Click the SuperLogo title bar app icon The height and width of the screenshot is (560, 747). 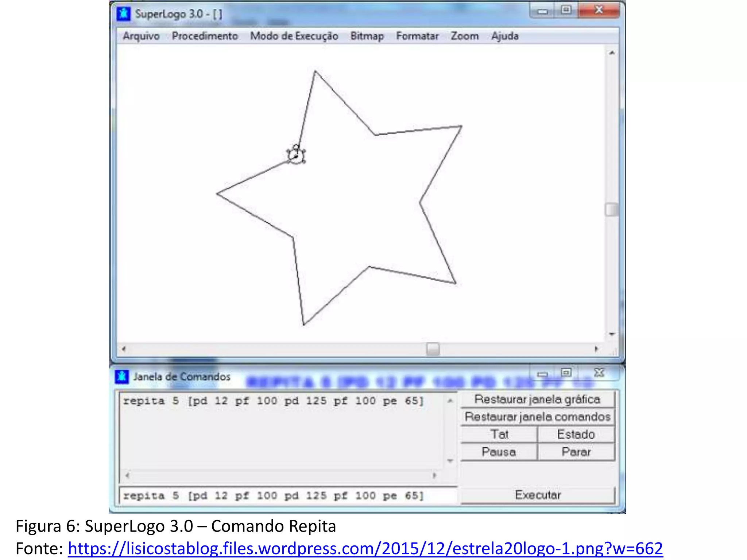click(123, 14)
